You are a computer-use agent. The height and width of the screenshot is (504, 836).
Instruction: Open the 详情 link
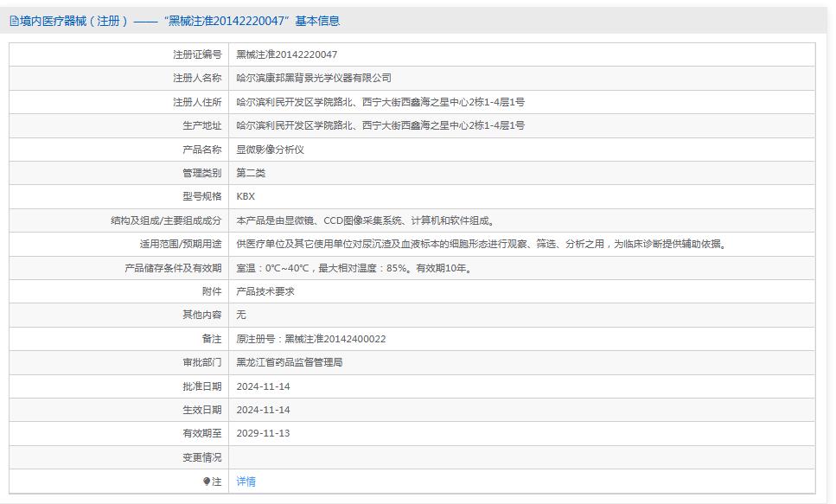[246, 482]
